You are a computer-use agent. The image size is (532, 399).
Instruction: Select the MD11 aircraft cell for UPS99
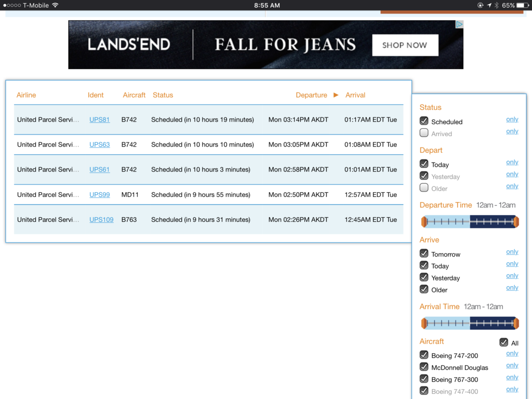pyautogui.click(x=130, y=194)
